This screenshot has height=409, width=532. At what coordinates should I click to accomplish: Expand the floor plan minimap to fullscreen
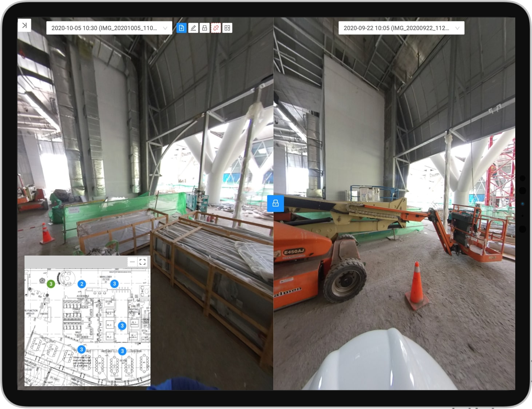coord(143,262)
